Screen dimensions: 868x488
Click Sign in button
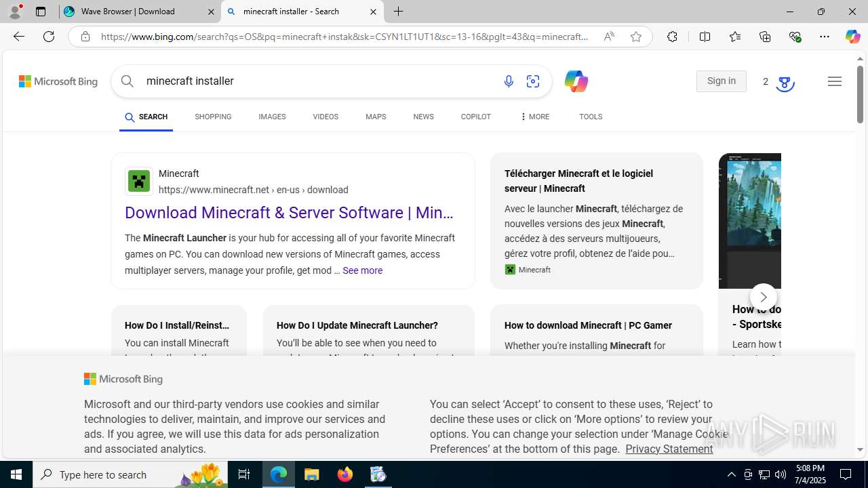click(x=721, y=81)
